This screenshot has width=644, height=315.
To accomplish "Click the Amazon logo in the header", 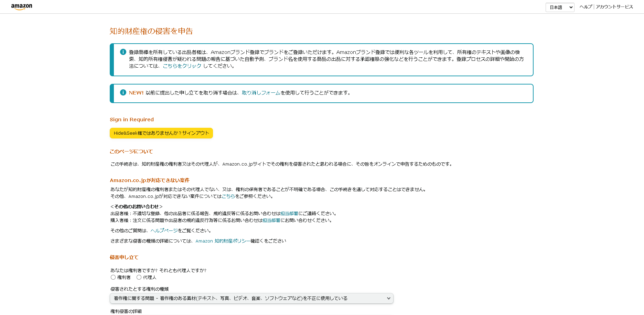I will click(x=22, y=7).
